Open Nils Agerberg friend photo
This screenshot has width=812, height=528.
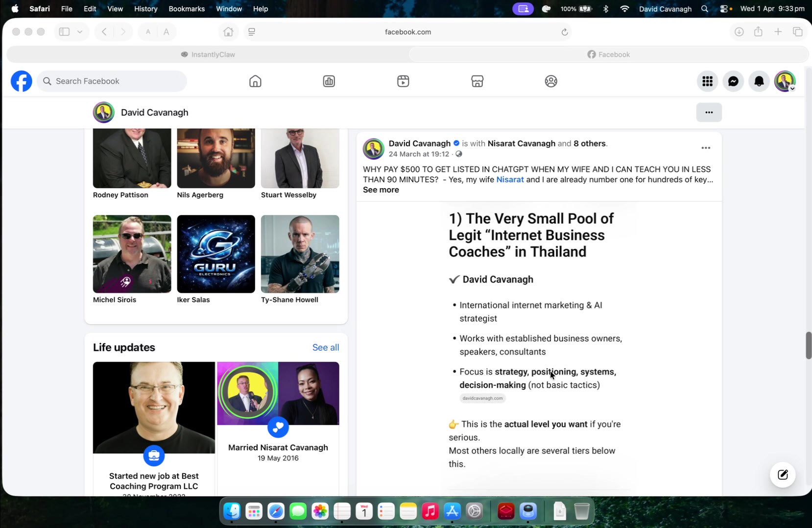[216, 158]
